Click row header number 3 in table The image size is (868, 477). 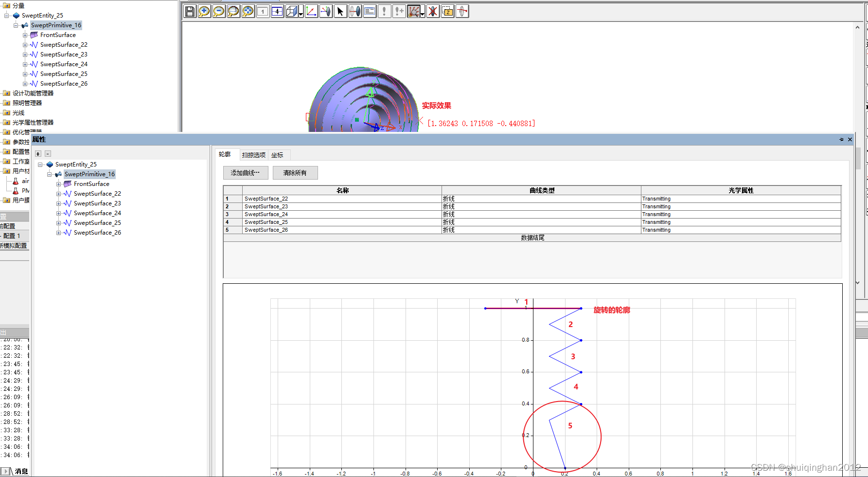[x=232, y=214]
